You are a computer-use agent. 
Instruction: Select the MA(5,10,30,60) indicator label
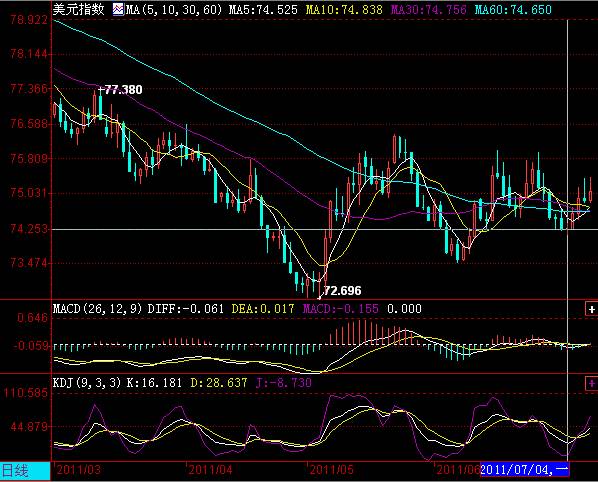point(174,10)
